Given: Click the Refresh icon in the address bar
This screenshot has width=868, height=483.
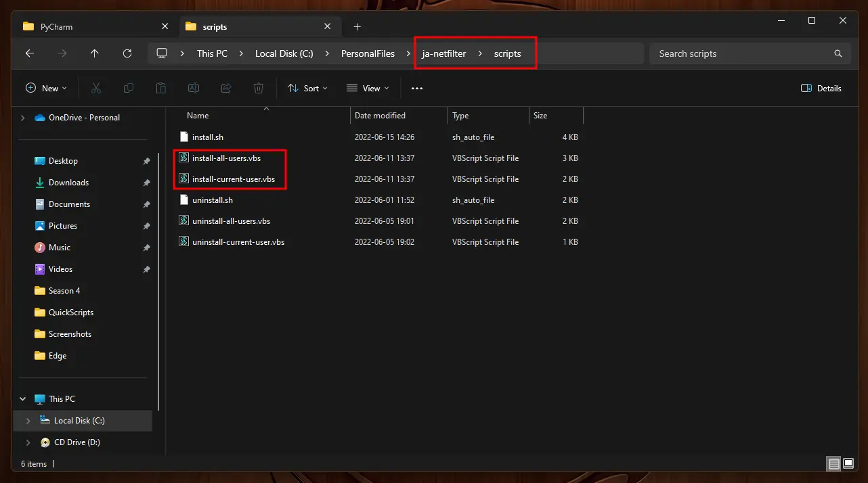Looking at the screenshot, I should click(127, 53).
